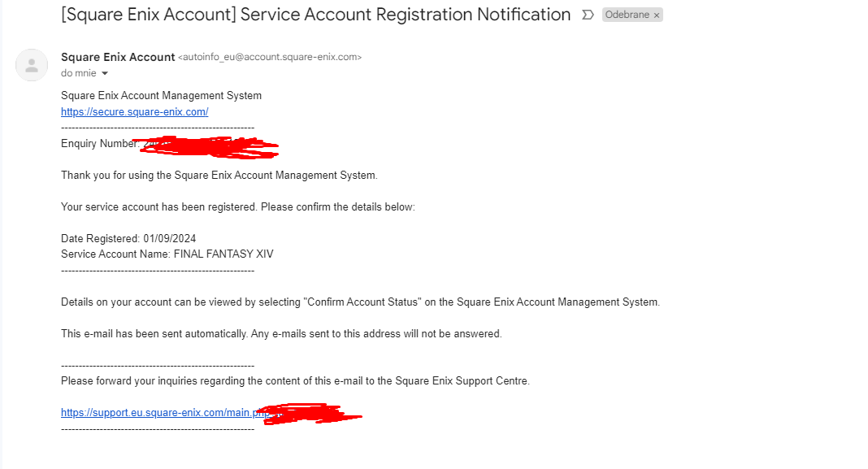Open the support.eu.square-enix.com link
Screen dimensions: 868x469
point(166,413)
